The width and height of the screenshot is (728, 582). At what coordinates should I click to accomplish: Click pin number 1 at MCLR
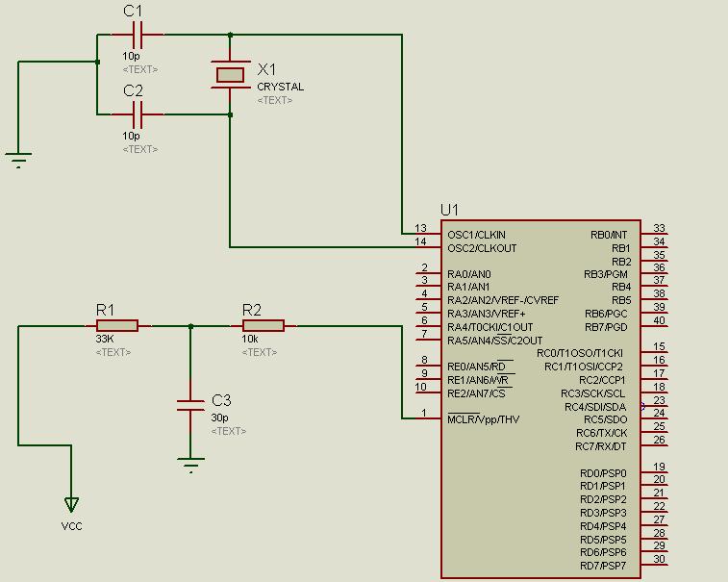423,413
